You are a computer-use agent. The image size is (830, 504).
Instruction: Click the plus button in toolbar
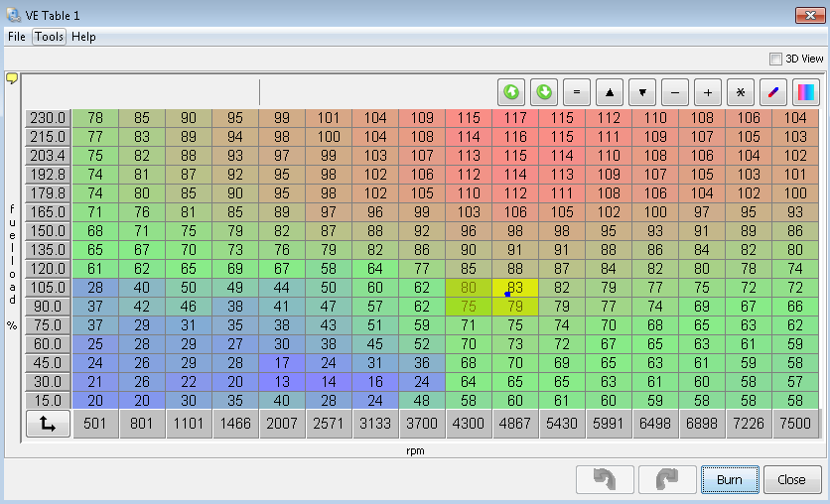[708, 92]
